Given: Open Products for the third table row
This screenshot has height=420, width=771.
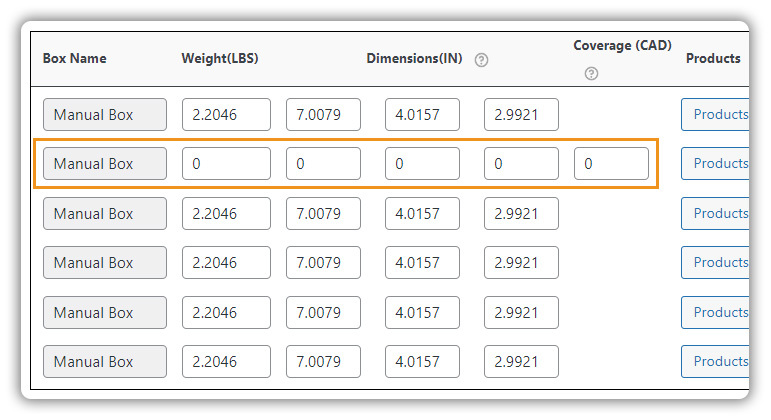Looking at the screenshot, I should pos(715,213).
